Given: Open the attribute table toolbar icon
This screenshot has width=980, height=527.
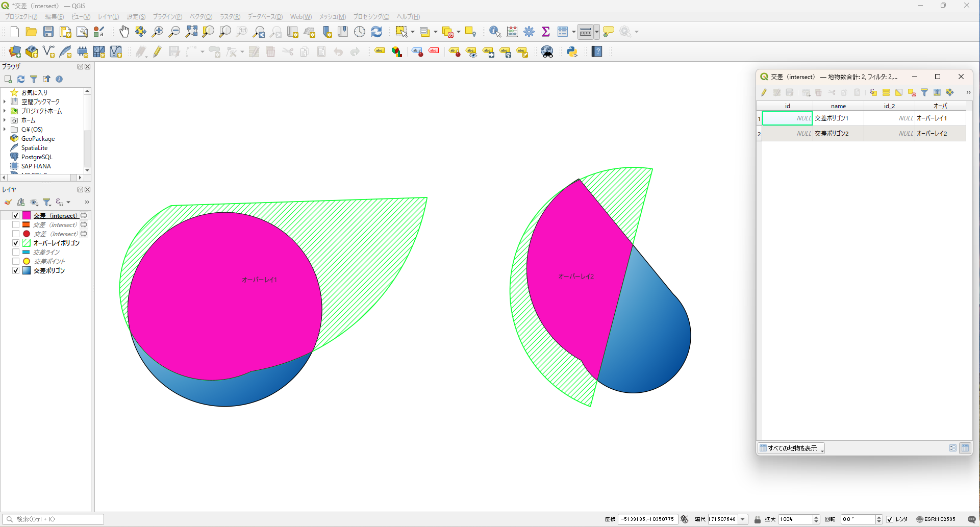Looking at the screenshot, I should [563, 32].
